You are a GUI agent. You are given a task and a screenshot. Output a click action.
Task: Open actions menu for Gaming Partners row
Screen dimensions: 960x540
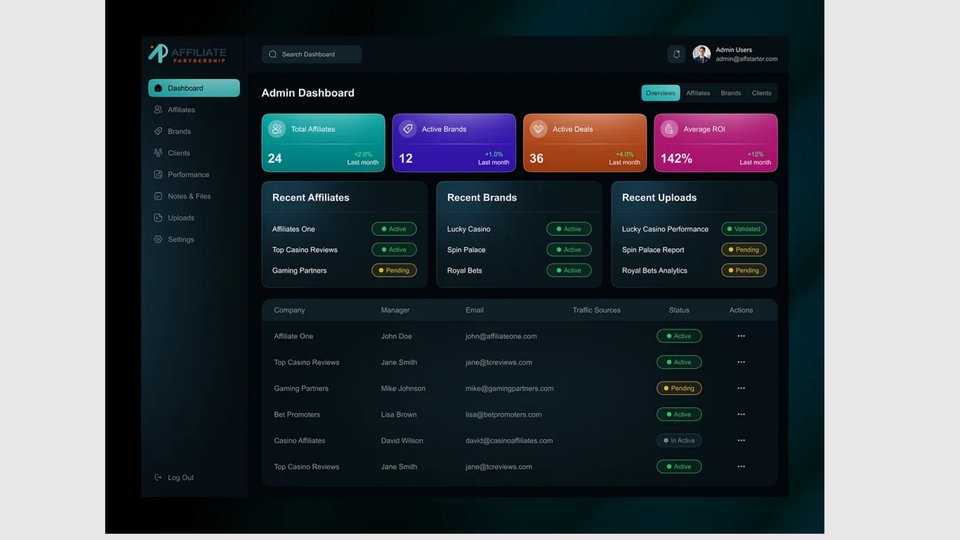click(741, 388)
